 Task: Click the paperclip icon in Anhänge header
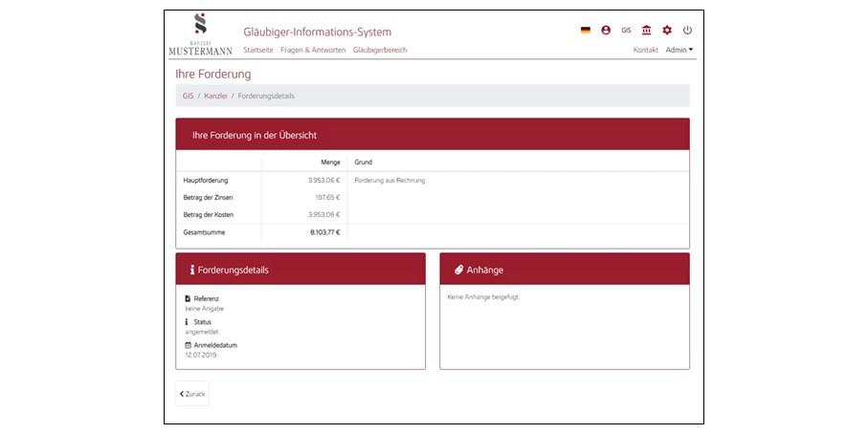pos(458,270)
